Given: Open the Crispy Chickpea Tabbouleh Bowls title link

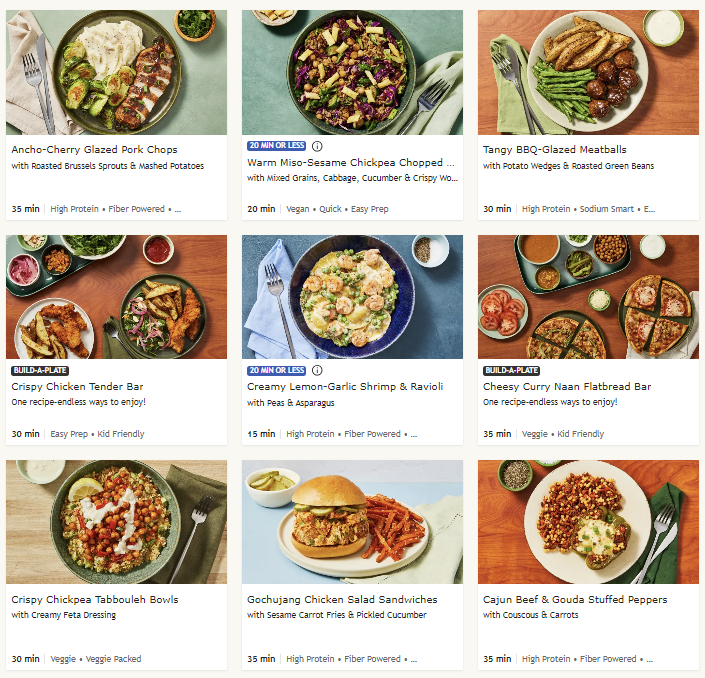Looking at the screenshot, I should click(x=95, y=600).
